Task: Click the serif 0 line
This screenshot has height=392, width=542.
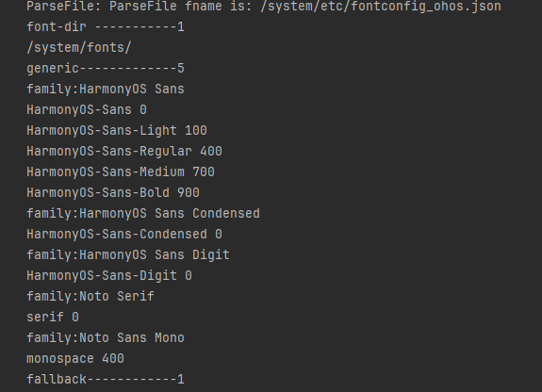Action: point(53,318)
